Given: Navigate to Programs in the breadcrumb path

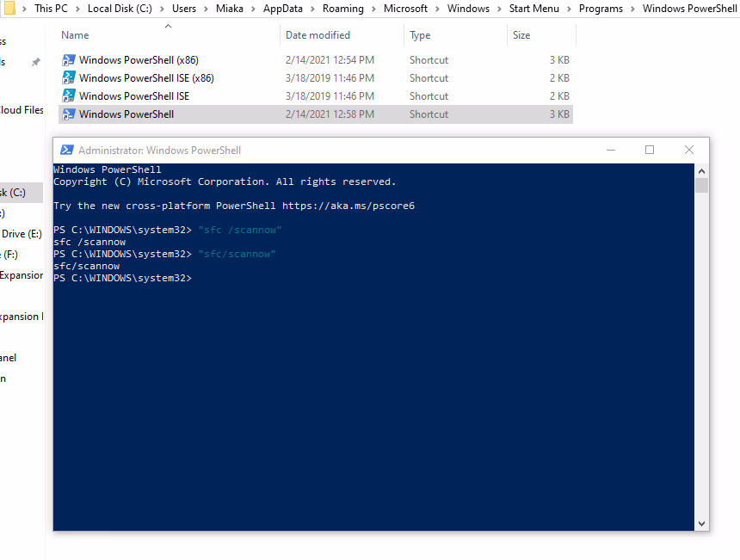Looking at the screenshot, I should click(x=600, y=9).
